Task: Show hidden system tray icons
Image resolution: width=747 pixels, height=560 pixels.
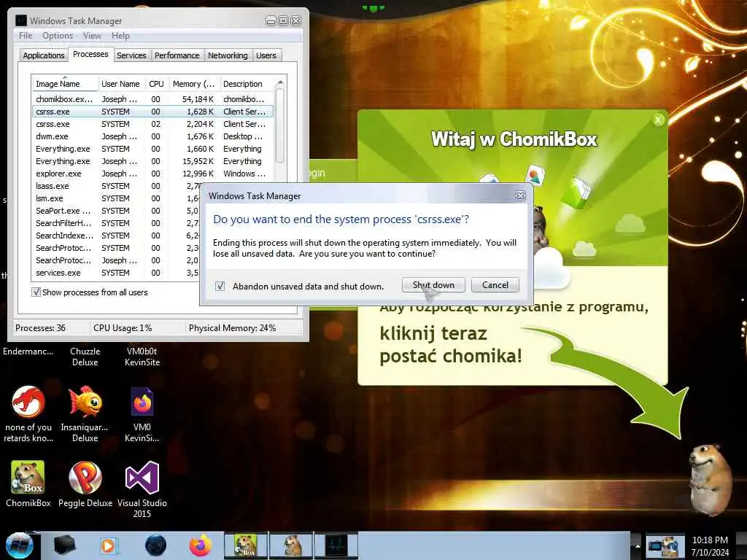Action: [x=637, y=545]
